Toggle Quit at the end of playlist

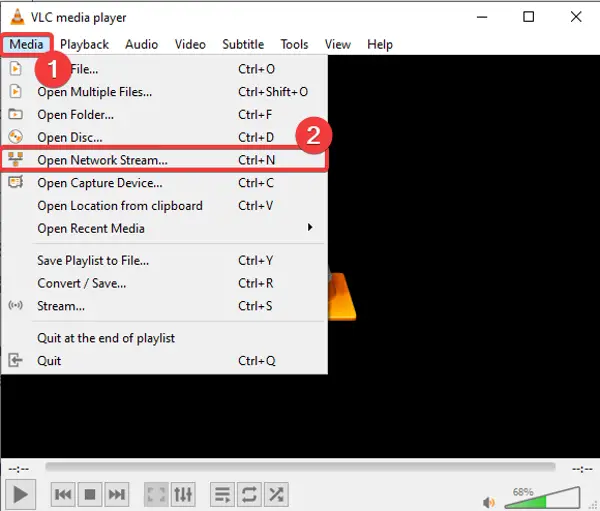[x=165, y=338]
